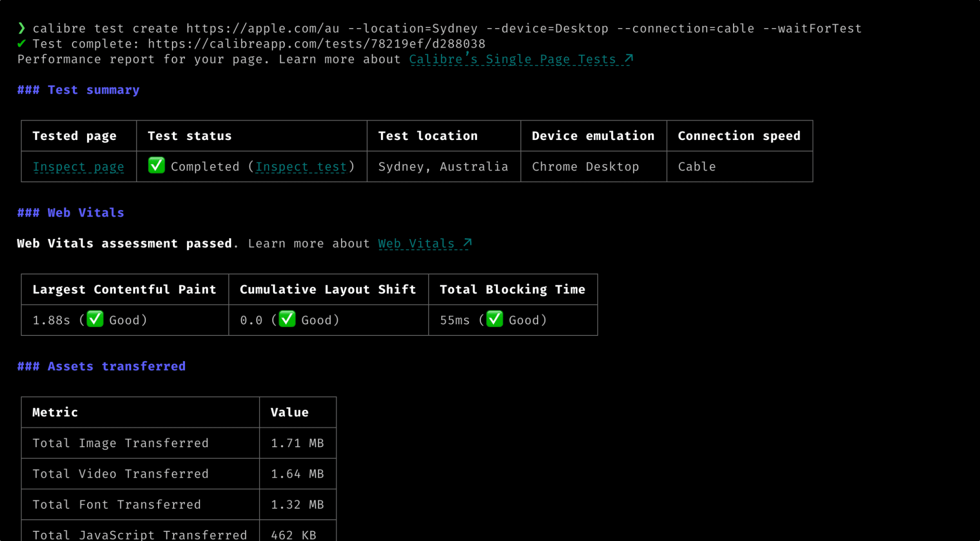Screen dimensions: 980x541
Task: Click the Cable connection speed value
Action: pyautogui.click(x=696, y=166)
